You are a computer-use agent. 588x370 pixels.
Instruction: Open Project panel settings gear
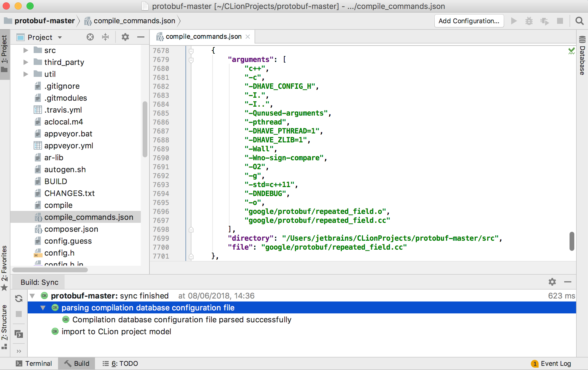[125, 37]
